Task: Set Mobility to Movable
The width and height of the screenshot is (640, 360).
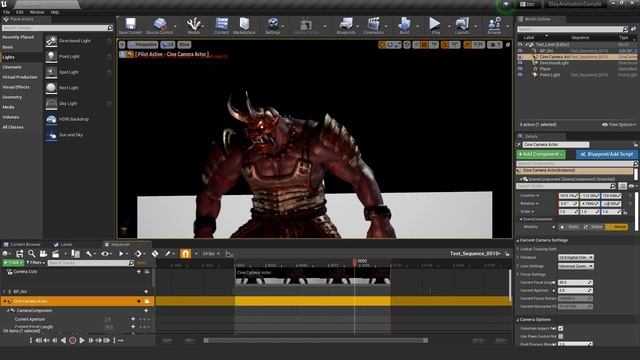Action: [616, 227]
